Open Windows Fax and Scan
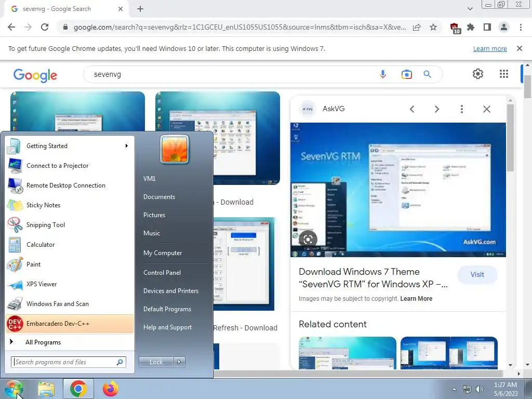This screenshot has height=399, width=532. point(70,303)
